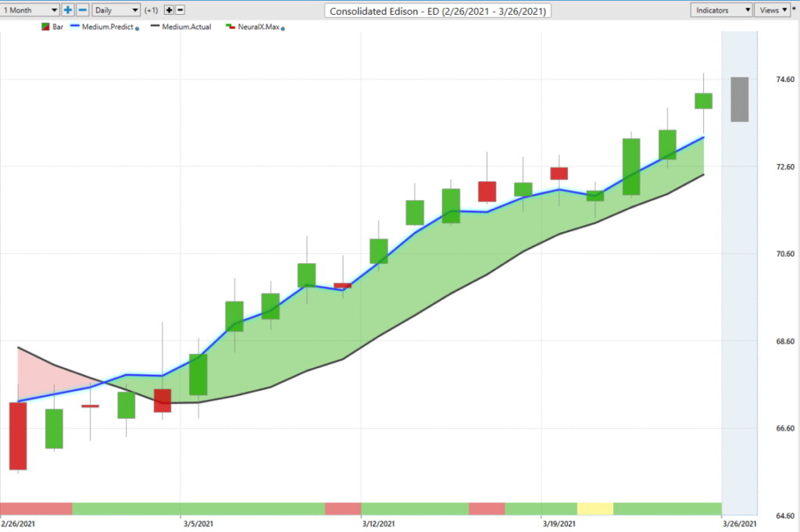Click the 3/12/2021 date axis label

pyautogui.click(x=378, y=524)
